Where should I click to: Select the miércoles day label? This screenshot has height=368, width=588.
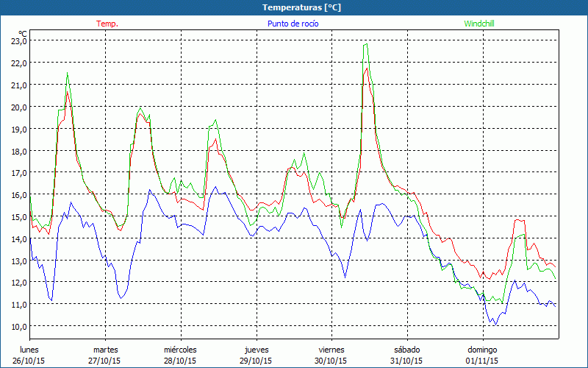[179, 349]
